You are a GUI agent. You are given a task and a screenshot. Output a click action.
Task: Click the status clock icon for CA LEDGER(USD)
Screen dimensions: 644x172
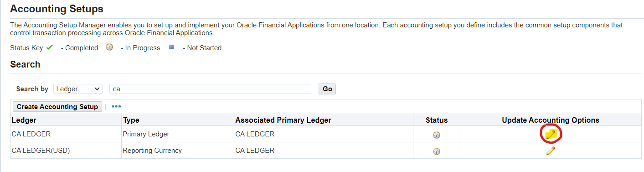tap(436, 151)
